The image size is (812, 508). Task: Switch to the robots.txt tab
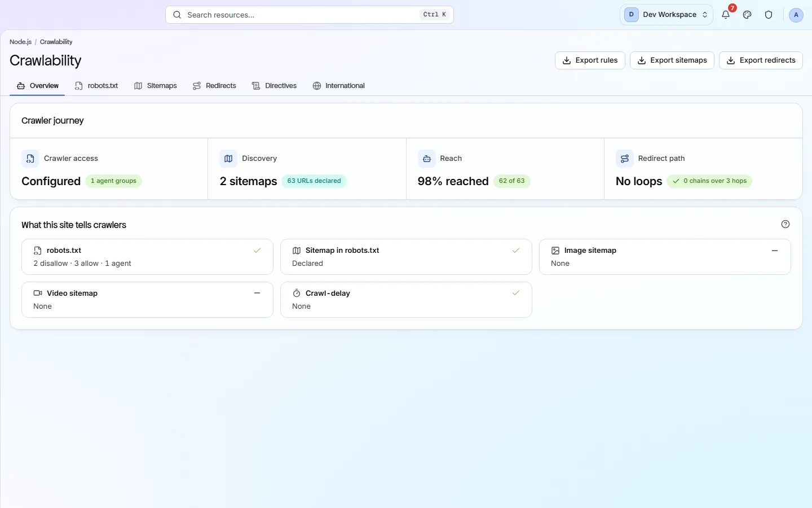pyautogui.click(x=96, y=86)
